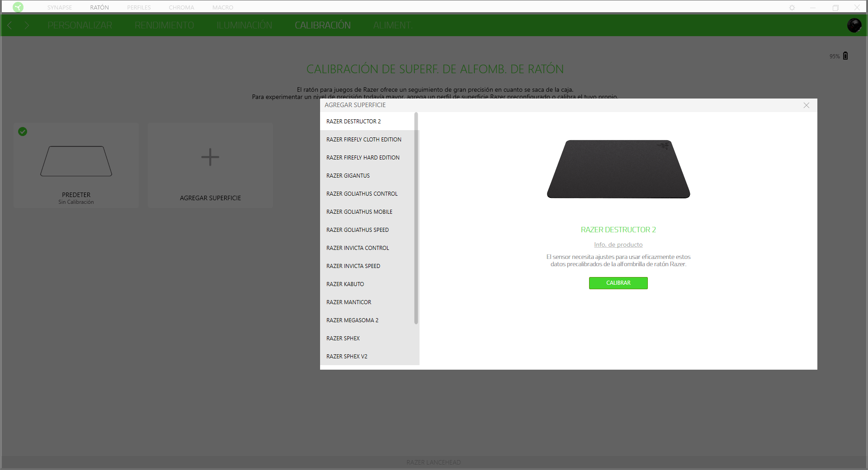Open the CHROMA top menu

click(181, 8)
